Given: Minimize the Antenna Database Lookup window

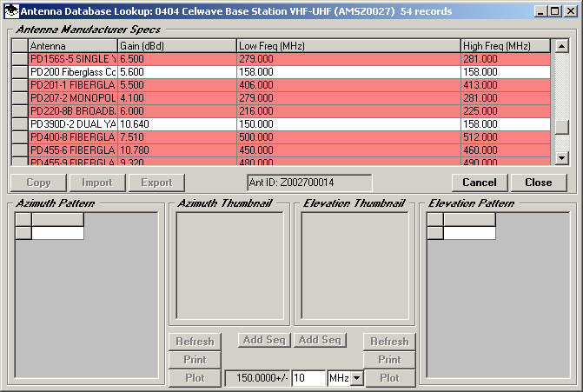Looking at the screenshot, I should point(541,11).
